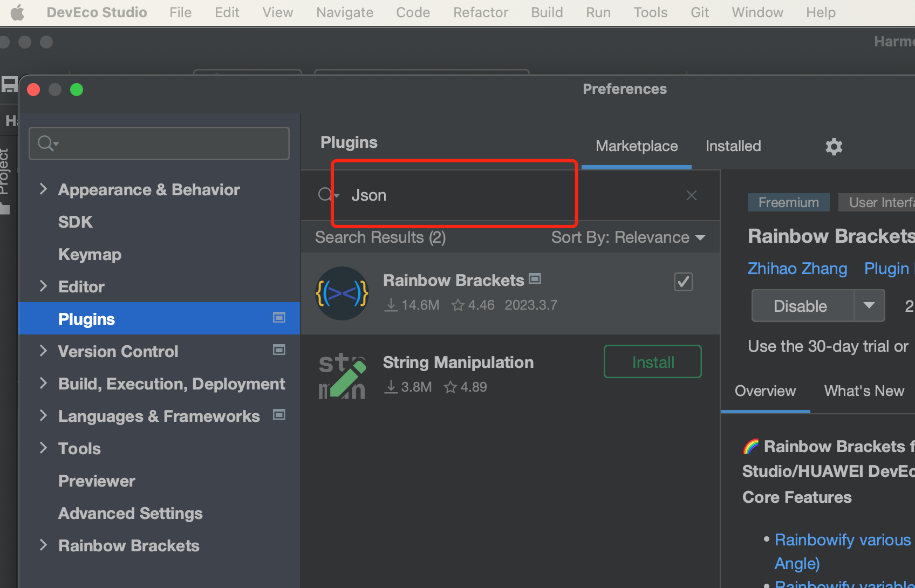The width and height of the screenshot is (915, 588).
Task: Open the Tools menu in menu bar
Action: click(x=651, y=12)
